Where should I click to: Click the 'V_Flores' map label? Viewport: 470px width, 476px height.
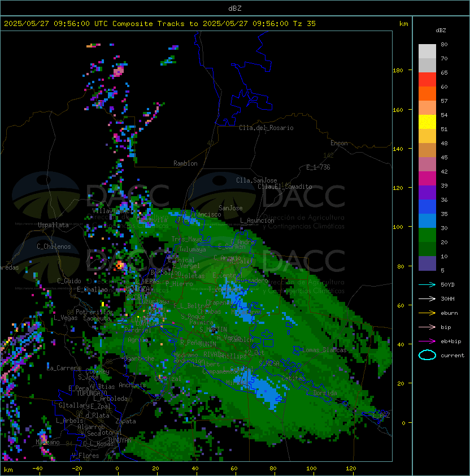pos(85,456)
